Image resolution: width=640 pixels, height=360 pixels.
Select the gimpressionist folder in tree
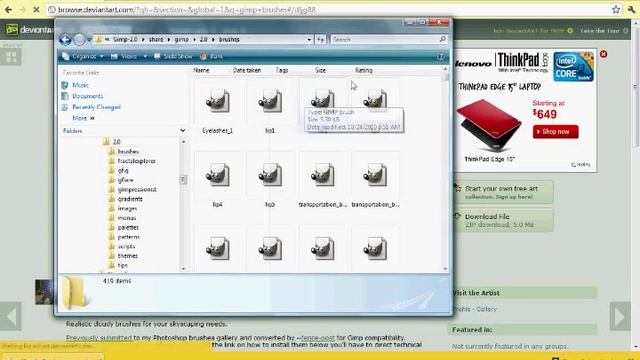pos(137,189)
